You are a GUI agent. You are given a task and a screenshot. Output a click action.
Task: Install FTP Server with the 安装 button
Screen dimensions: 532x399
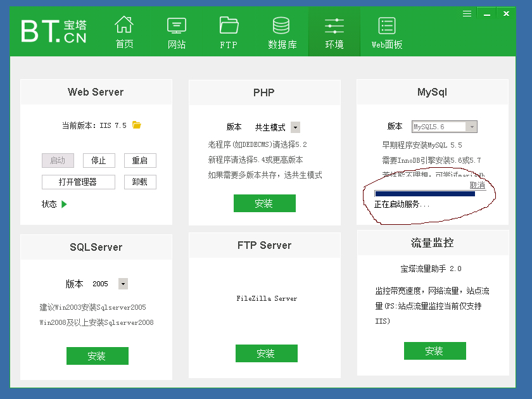pyautogui.click(x=267, y=353)
